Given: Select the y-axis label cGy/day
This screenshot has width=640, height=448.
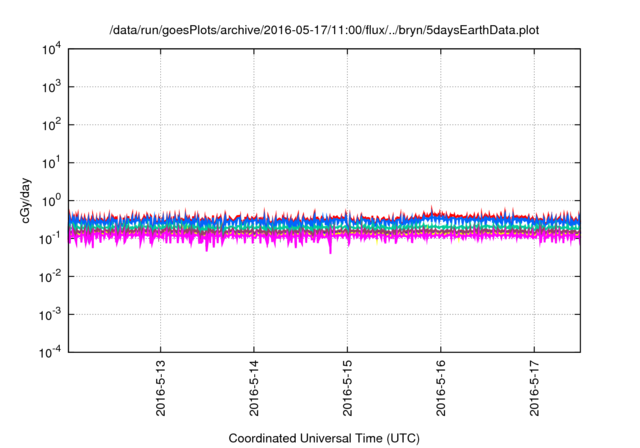Looking at the screenshot, I should tap(25, 200).
